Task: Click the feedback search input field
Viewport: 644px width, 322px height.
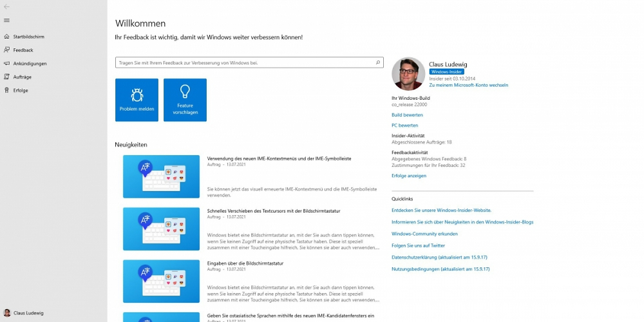Action: click(249, 63)
